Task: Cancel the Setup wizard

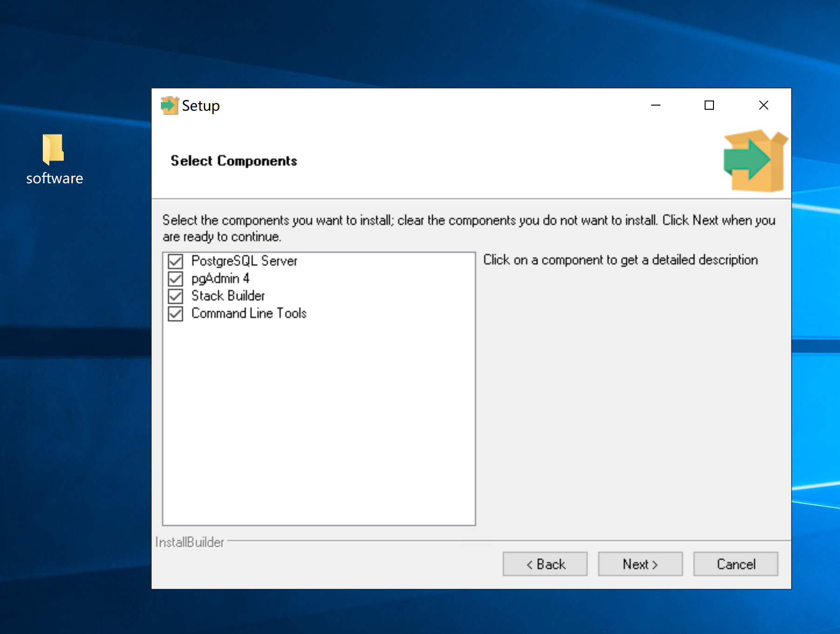Action: (735, 564)
